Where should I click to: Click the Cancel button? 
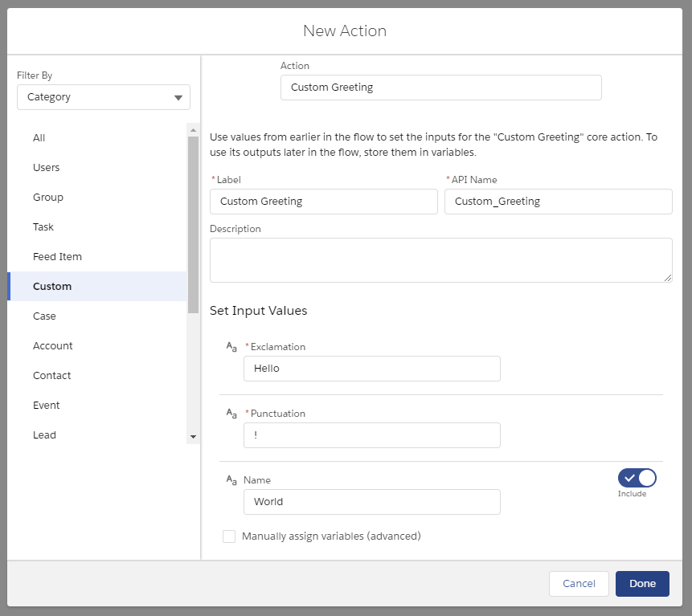point(579,584)
